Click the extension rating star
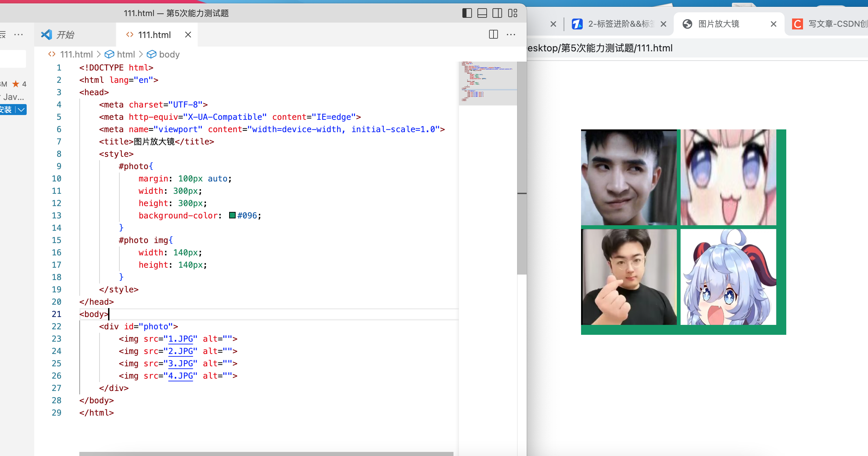 pos(16,84)
